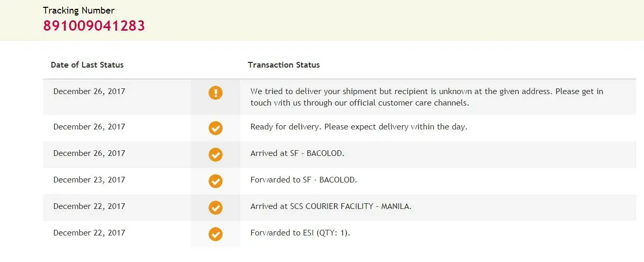Click the checkmark beside Forwarded to ESI

click(x=215, y=234)
